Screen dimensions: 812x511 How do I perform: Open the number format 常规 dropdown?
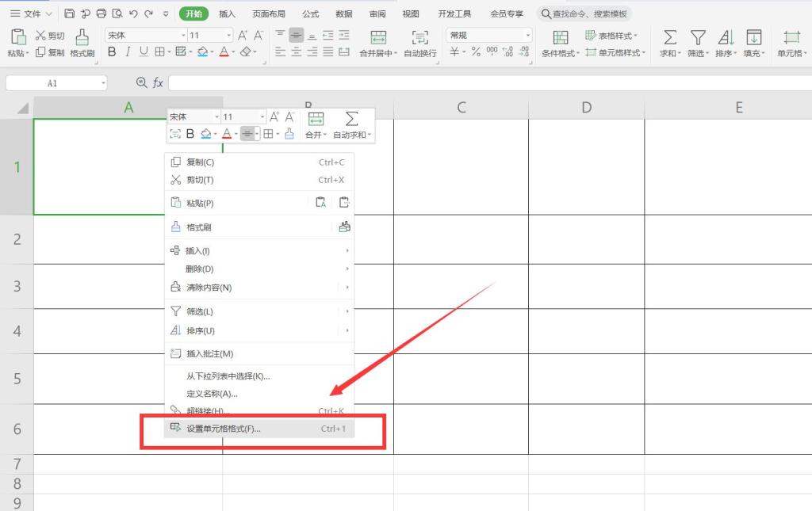coord(527,35)
